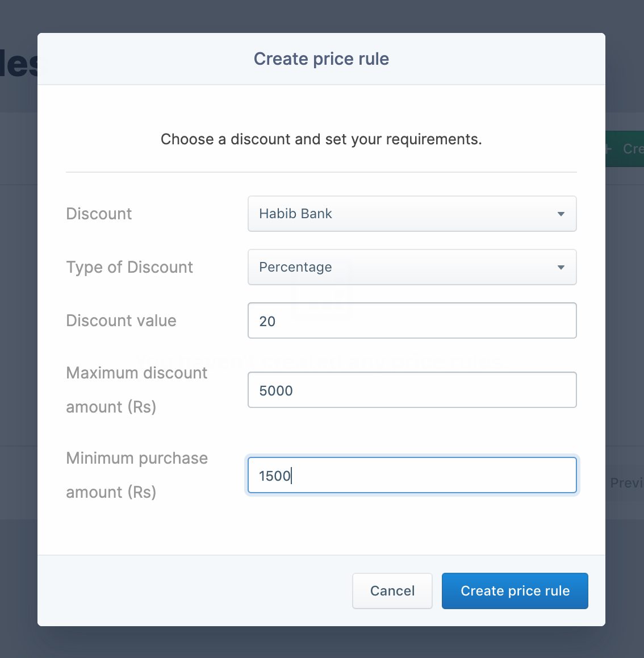Image resolution: width=644 pixels, height=658 pixels.
Task: Click the Create price rule dialog title
Action: pos(321,59)
